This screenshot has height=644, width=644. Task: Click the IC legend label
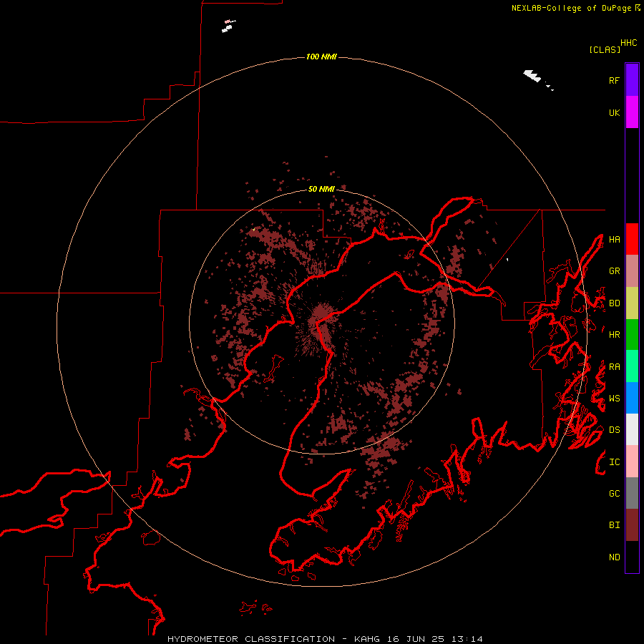pyautogui.click(x=614, y=462)
